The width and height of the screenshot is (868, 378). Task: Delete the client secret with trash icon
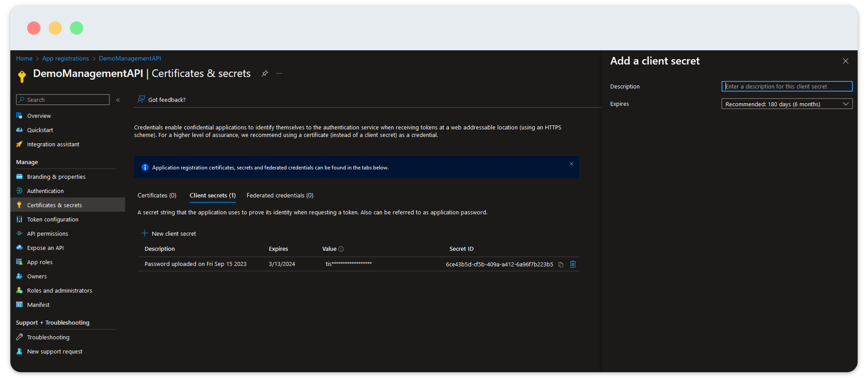click(x=573, y=264)
